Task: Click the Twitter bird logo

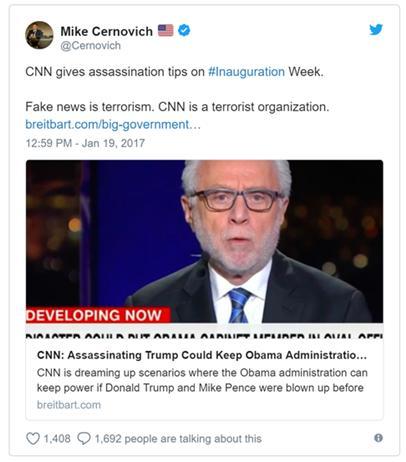Action: coord(376,30)
